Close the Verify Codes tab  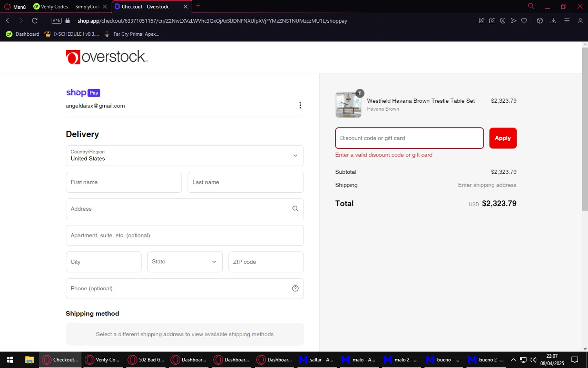coord(105,7)
